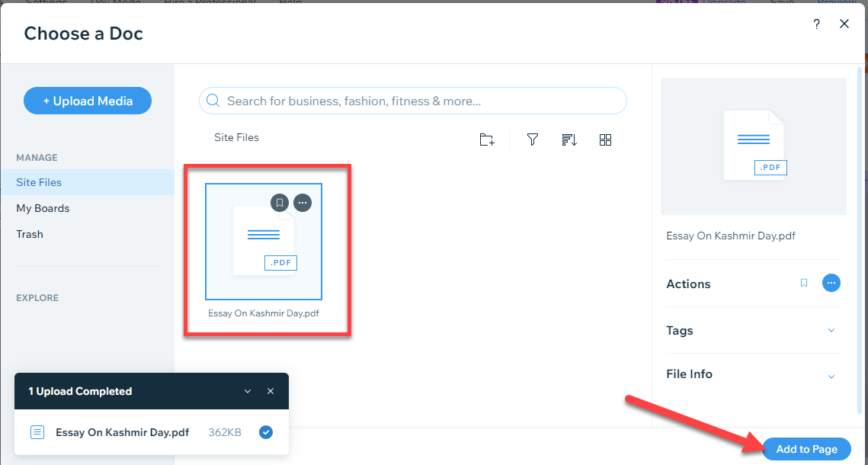Click the Add to Page button
Image resolution: width=868 pixels, height=465 pixels.
[806, 449]
